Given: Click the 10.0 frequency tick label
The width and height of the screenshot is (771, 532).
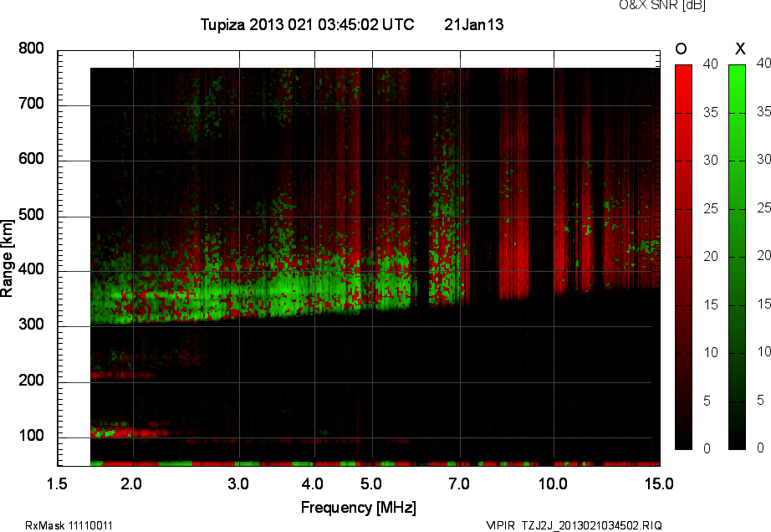Looking at the screenshot, I should (x=553, y=483).
